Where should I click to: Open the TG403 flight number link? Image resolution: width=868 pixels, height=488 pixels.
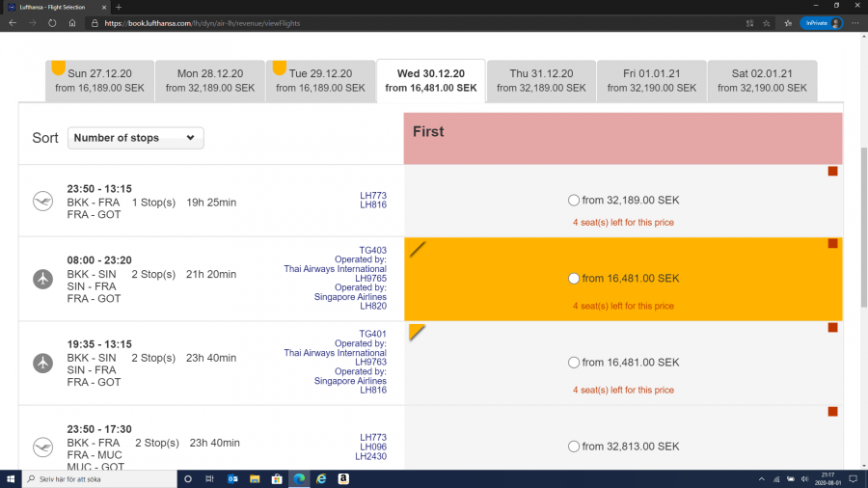click(x=372, y=250)
